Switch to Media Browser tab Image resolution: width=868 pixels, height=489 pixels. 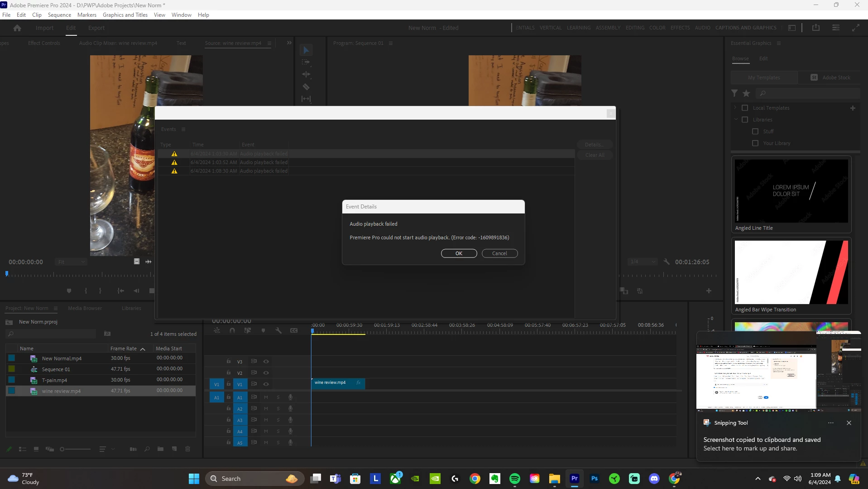pos(85,308)
